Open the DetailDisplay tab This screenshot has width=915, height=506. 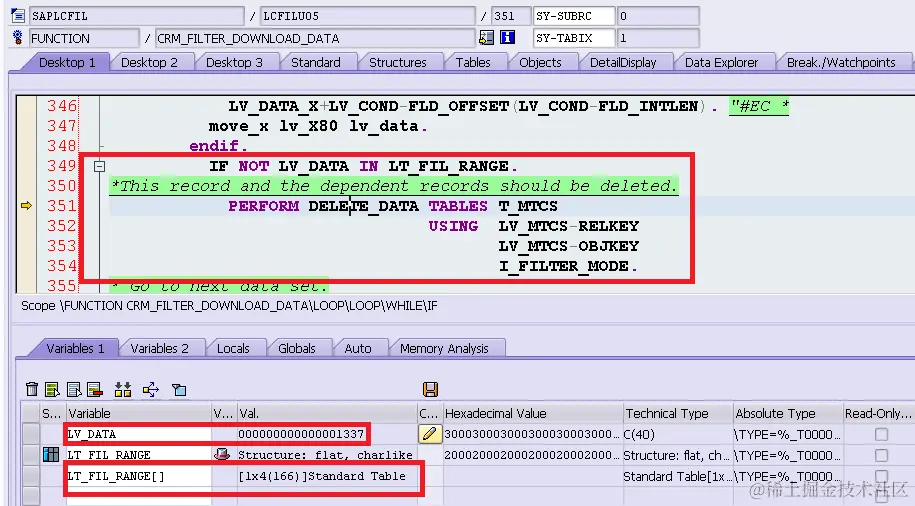(x=623, y=62)
